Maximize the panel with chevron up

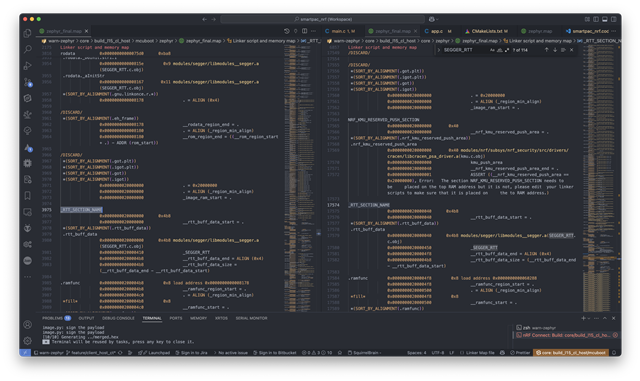pos(605,318)
